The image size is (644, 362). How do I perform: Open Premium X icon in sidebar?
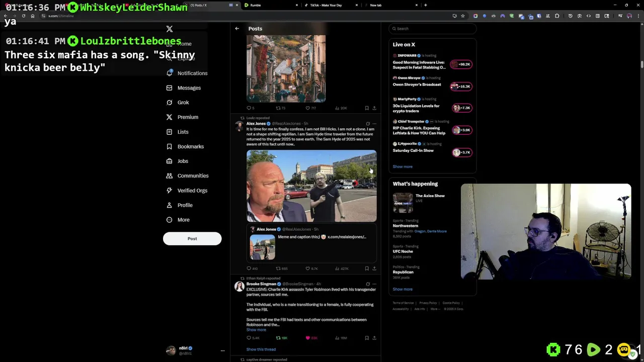click(x=170, y=117)
